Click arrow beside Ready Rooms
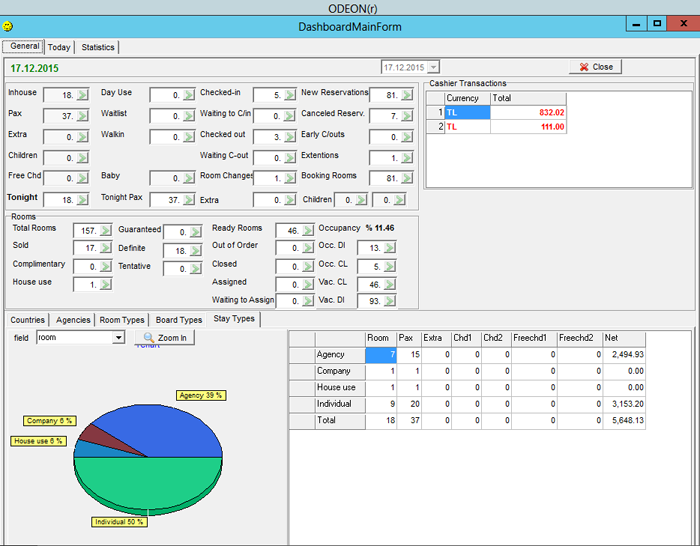This screenshot has width=700, height=546. (x=308, y=230)
